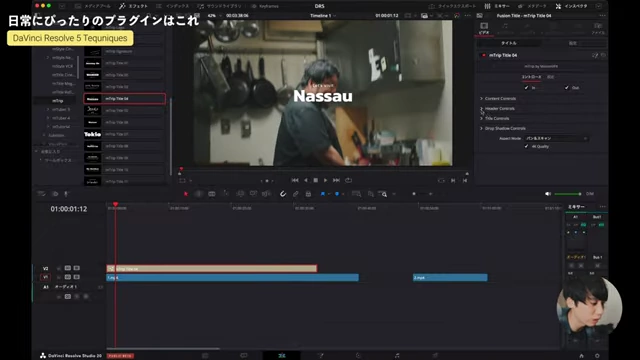Select the ファイル (File) inspector tab

(x=598, y=28)
